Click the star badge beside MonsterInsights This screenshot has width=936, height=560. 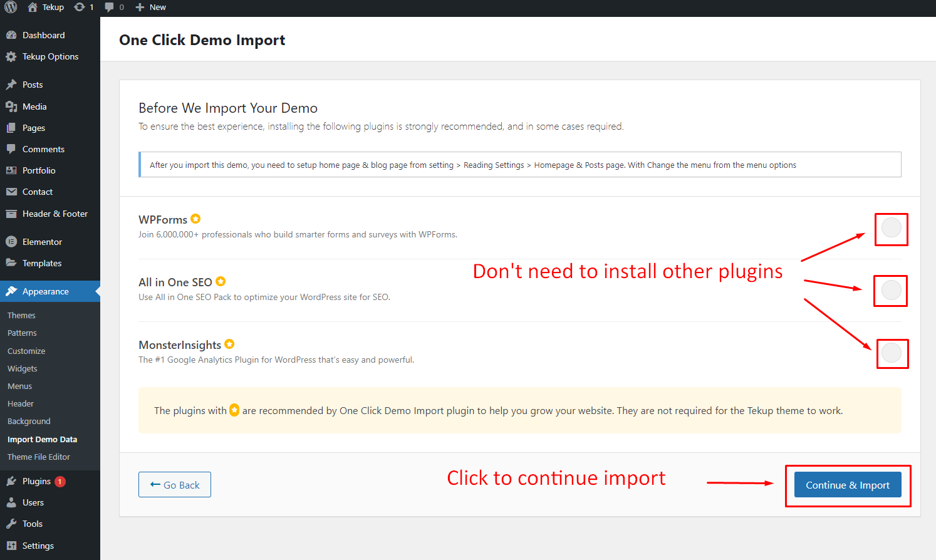pyautogui.click(x=229, y=344)
